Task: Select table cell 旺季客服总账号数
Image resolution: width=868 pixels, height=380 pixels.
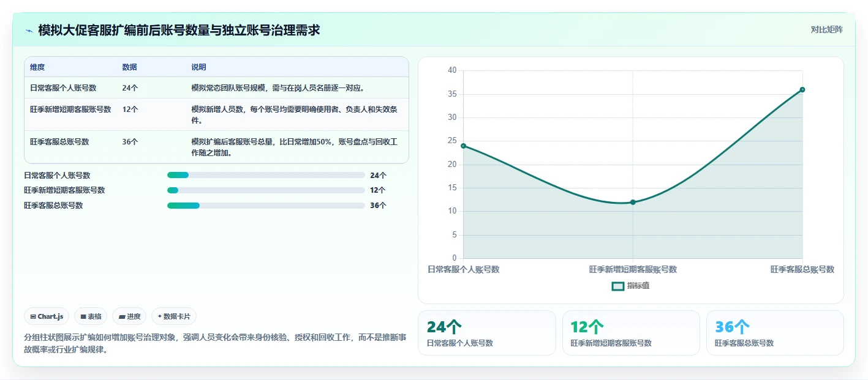Action: [x=59, y=142]
